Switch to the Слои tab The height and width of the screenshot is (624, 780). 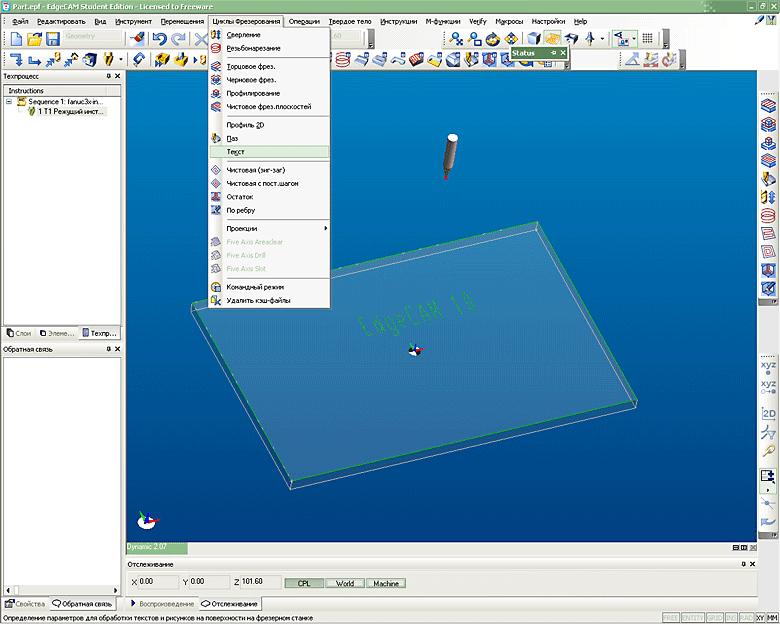[19, 333]
